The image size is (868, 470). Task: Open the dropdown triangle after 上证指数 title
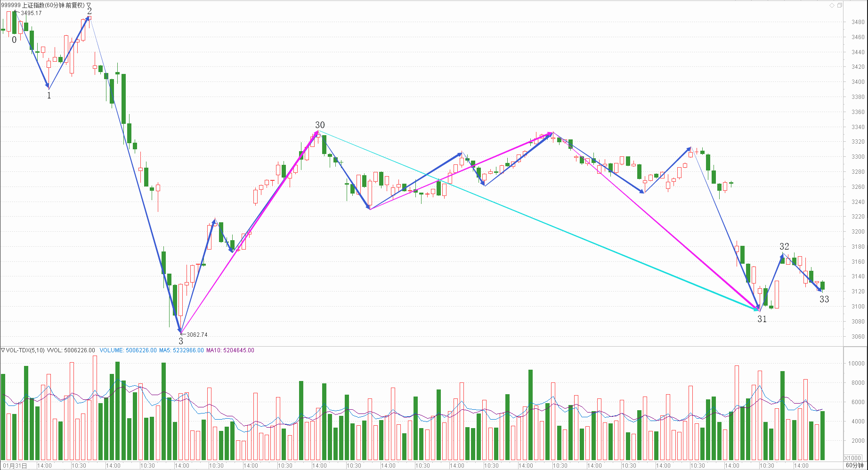[x=89, y=5]
